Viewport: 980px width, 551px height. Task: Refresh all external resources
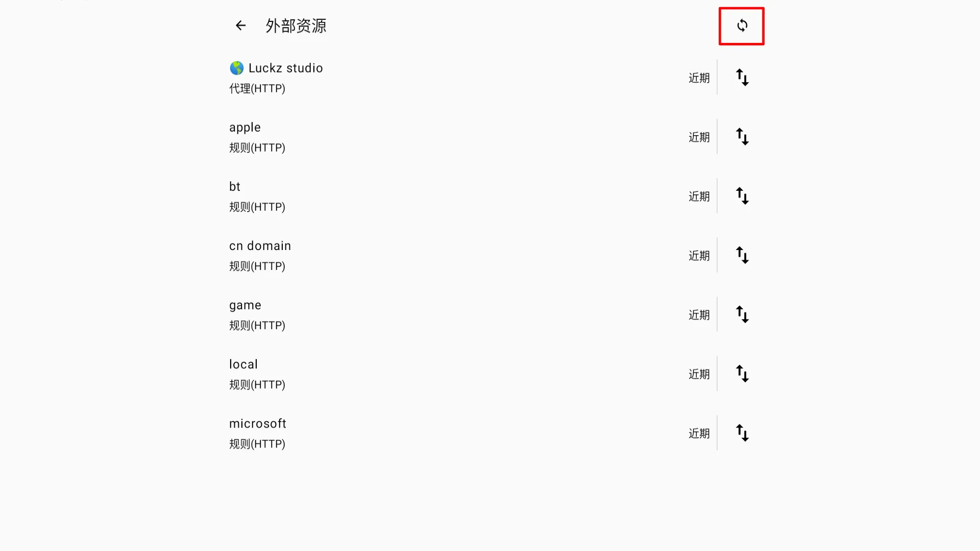tap(742, 26)
